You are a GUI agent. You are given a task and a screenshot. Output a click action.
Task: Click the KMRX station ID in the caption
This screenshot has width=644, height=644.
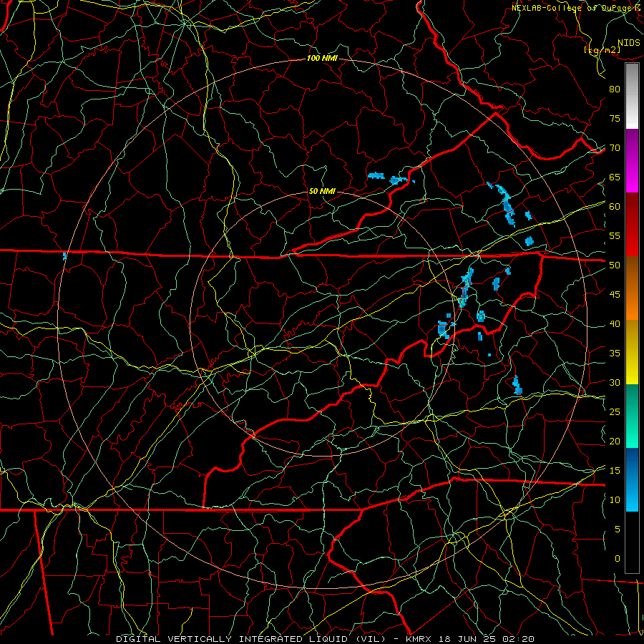[418, 639]
